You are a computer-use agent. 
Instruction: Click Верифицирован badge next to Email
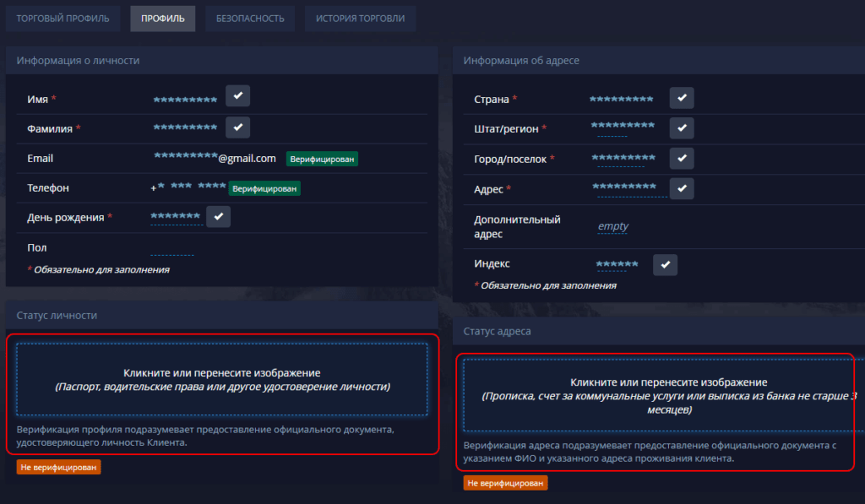point(322,159)
